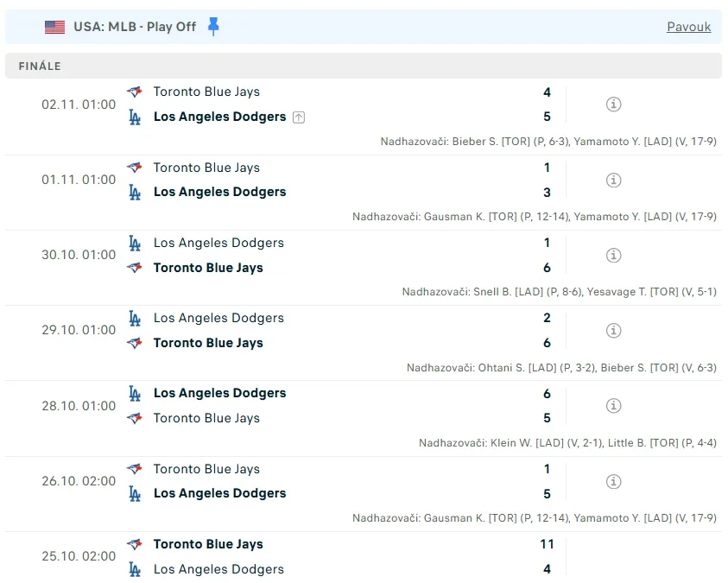Click the USA flag icon
Screen dimensions: 728x583
coord(55,27)
